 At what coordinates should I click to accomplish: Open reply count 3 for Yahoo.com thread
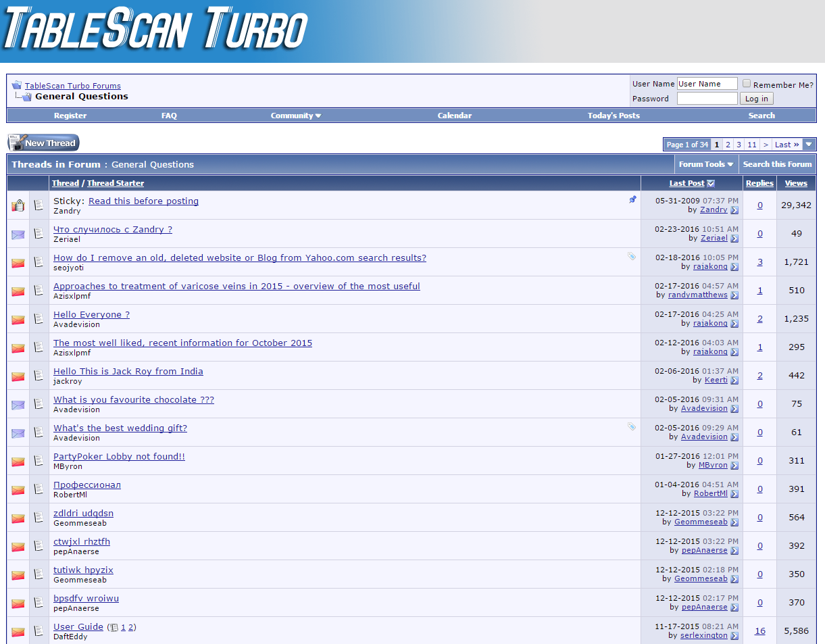point(760,262)
